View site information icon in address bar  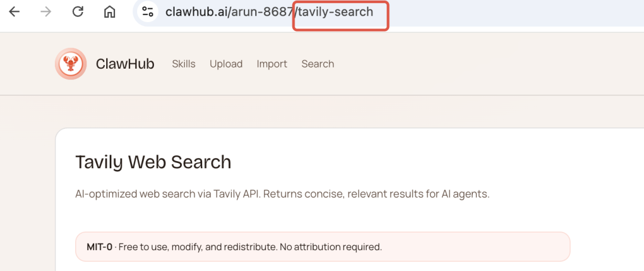pos(147,12)
